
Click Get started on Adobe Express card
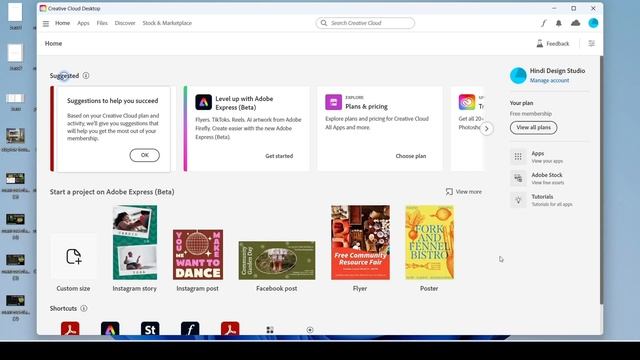279,156
